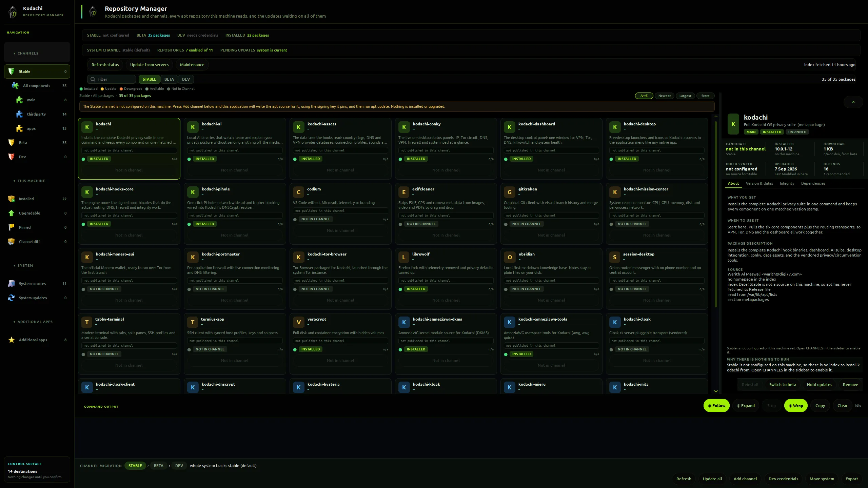The width and height of the screenshot is (868, 488).
Task: Toggle Follow in command output
Action: click(716, 406)
